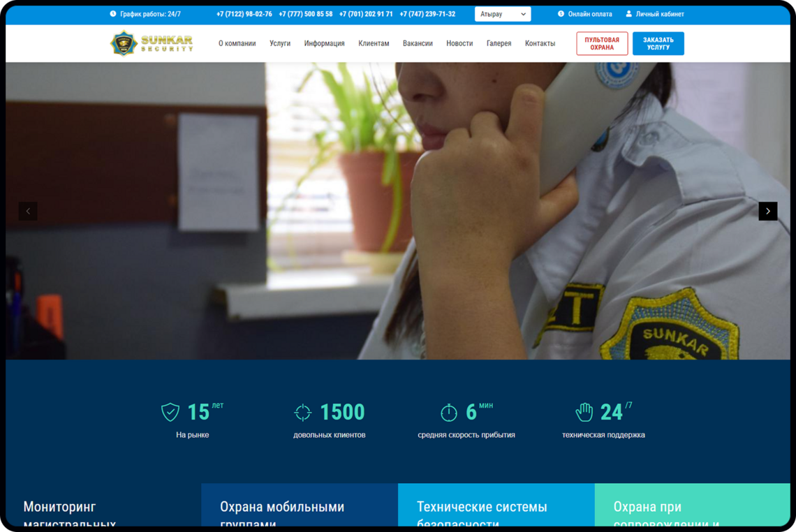796x532 pixels.
Task: Open the Галерея section
Action: 499,43
